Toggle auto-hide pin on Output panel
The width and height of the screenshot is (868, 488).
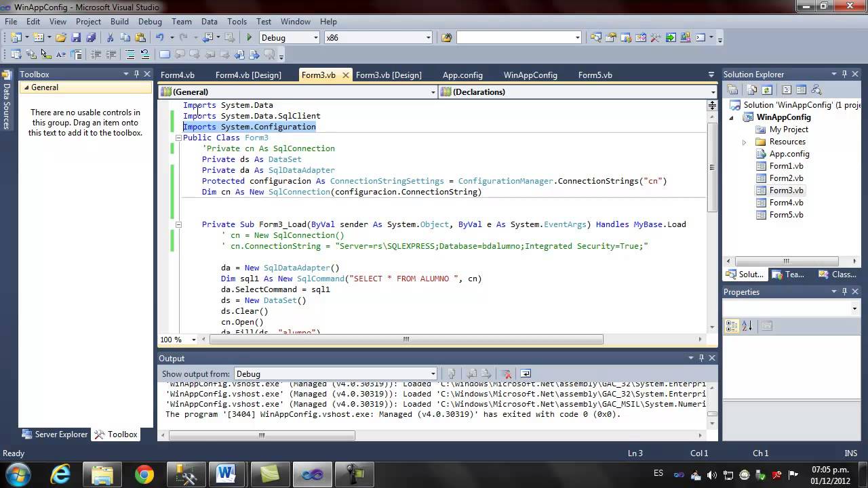pos(701,358)
